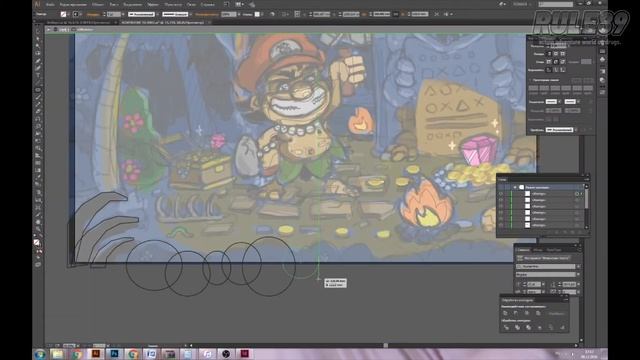The image size is (640, 360).
Task: Select the Hand tool
Action: click(38, 222)
